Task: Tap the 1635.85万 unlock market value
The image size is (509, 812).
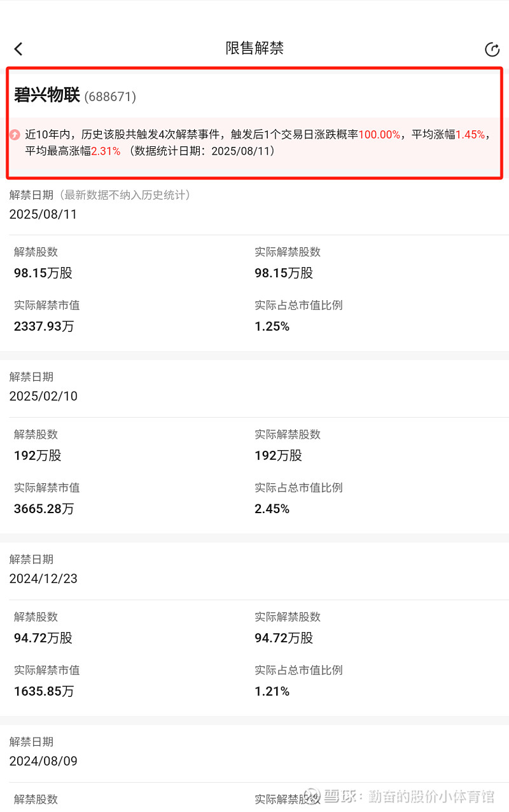Action: (44, 692)
